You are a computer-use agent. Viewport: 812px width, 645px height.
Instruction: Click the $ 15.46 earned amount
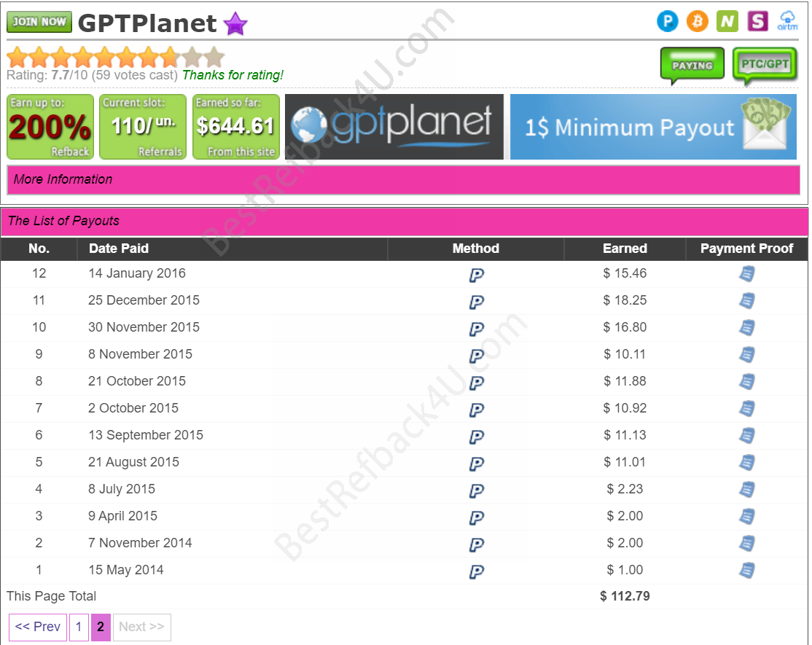[625, 273]
